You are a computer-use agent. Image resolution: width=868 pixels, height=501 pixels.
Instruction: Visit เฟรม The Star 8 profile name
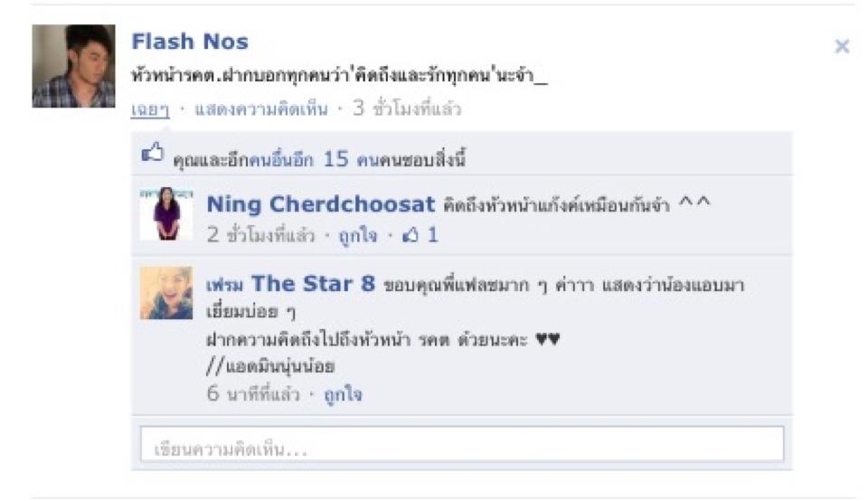click(290, 284)
